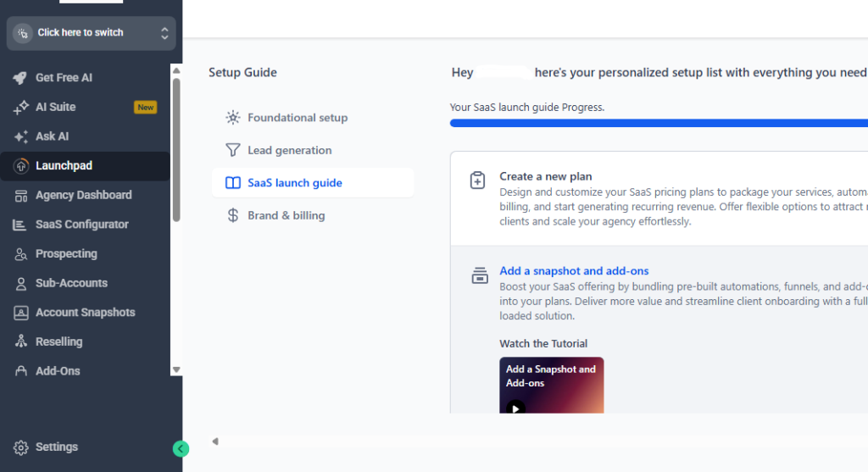Open AI Suite menu item

point(85,108)
